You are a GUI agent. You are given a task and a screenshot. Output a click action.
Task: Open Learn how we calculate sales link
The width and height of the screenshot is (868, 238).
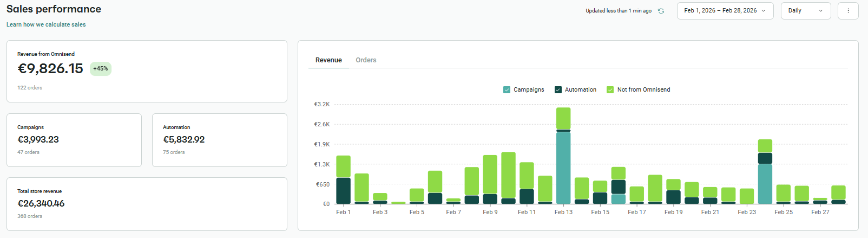tap(46, 24)
